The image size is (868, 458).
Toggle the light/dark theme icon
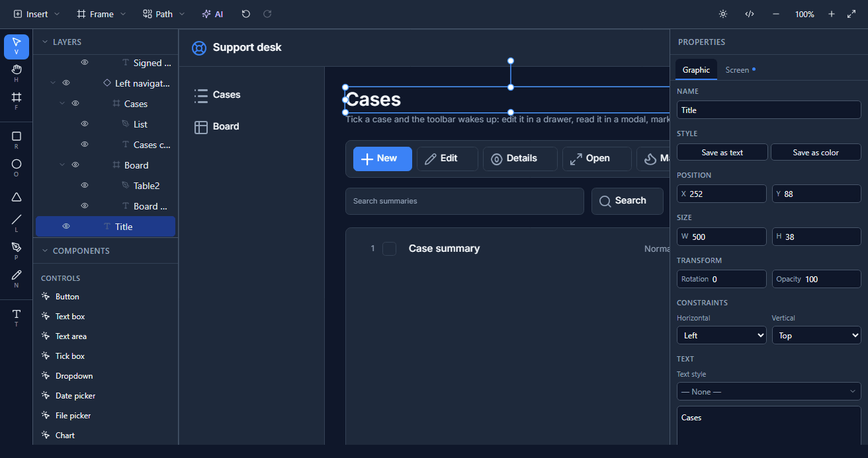point(723,14)
